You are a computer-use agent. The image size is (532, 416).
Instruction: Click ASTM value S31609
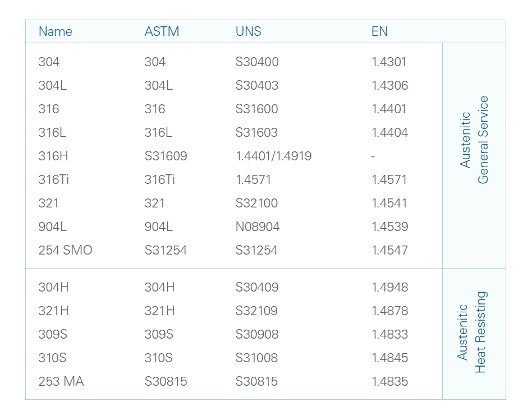point(166,156)
